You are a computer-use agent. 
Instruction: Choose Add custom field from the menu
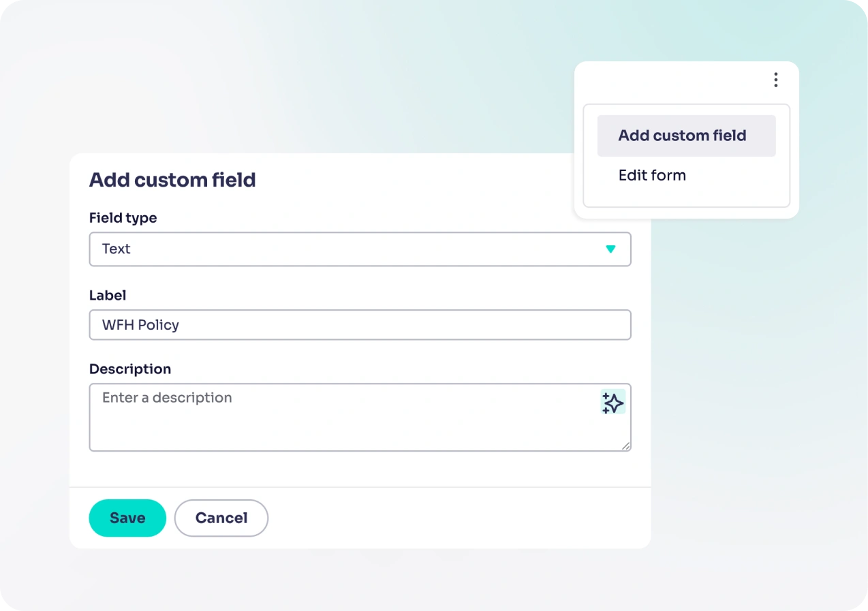click(681, 136)
